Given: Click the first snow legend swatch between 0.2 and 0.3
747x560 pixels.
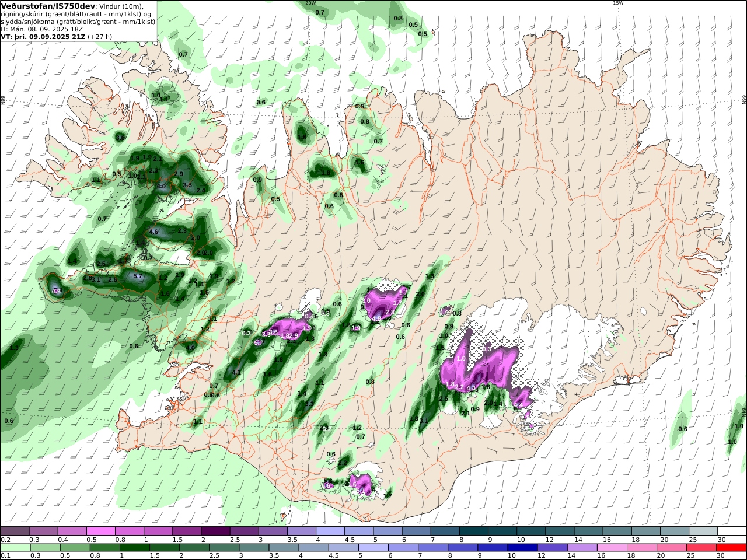Looking at the screenshot, I should tap(15, 531).
